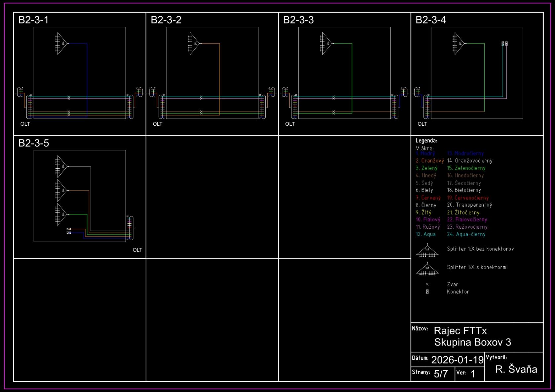The width and height of the screenshot is (555, 392).
Task: Pick the '12. Aqua' fibre legend entry
Action: [x=425, y=234]
